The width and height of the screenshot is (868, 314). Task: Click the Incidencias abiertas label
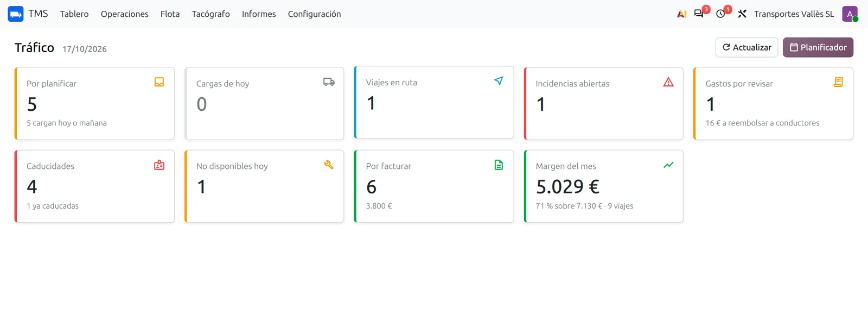[572, 84]
